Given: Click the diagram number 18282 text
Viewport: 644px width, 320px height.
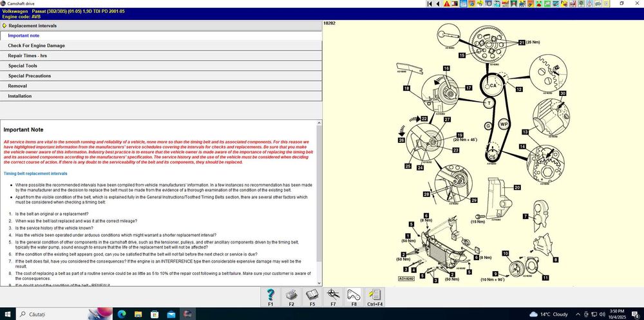Looking at the screenshot, I should point(329,23).
